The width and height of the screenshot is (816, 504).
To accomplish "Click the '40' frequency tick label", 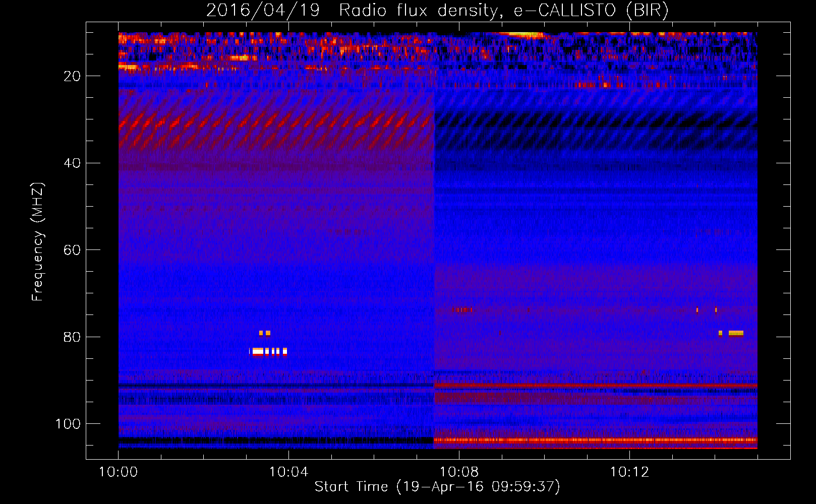I will (x=72, y=163).
